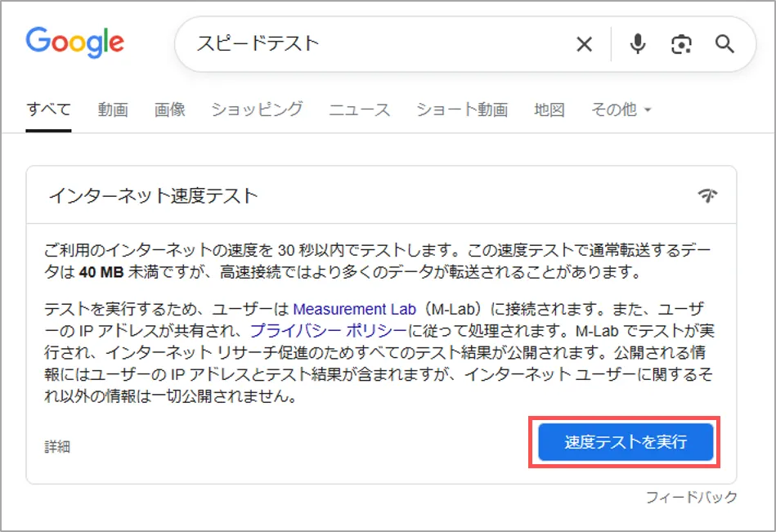776x532 pixels.
Task: Click the magnifying glass search icon
Action: point(724,44)
